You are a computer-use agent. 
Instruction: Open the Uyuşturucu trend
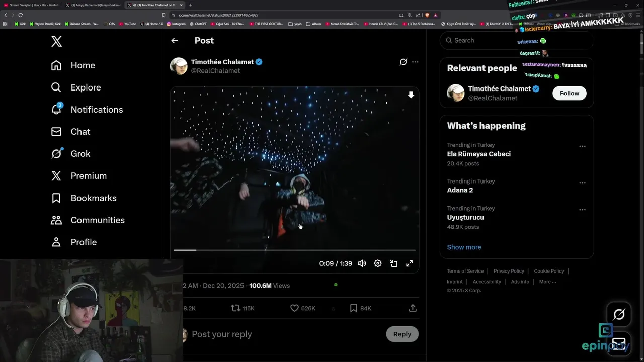465,217
